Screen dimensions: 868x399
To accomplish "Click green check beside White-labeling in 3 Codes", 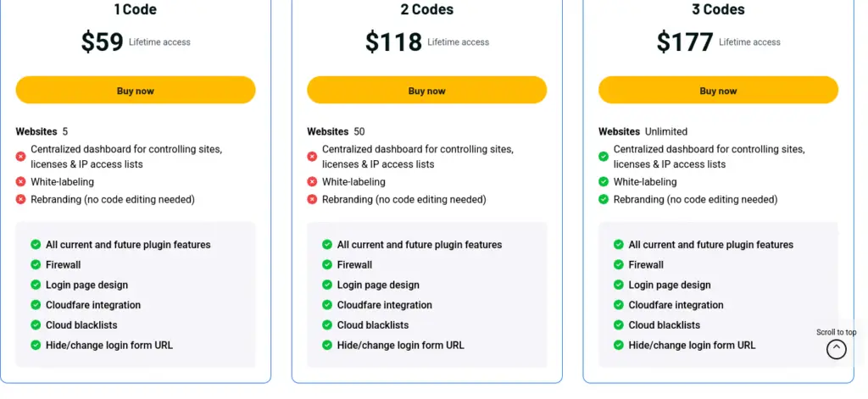I will tap(604, 182).
